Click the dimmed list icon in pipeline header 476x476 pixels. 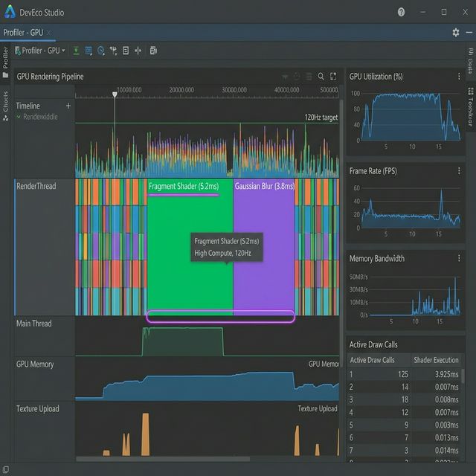coord(309,76)
